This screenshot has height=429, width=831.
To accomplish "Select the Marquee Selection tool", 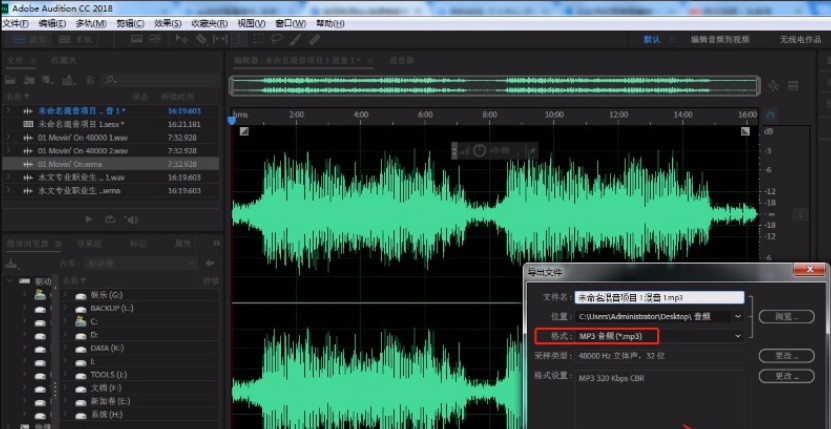I will [x=258, y=39].
